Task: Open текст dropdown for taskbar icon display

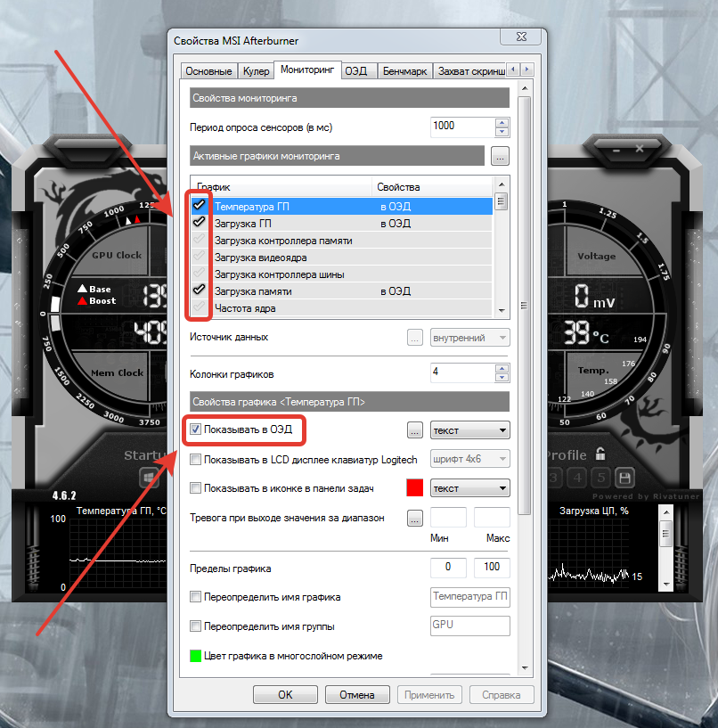Action: tap(469, 487)
